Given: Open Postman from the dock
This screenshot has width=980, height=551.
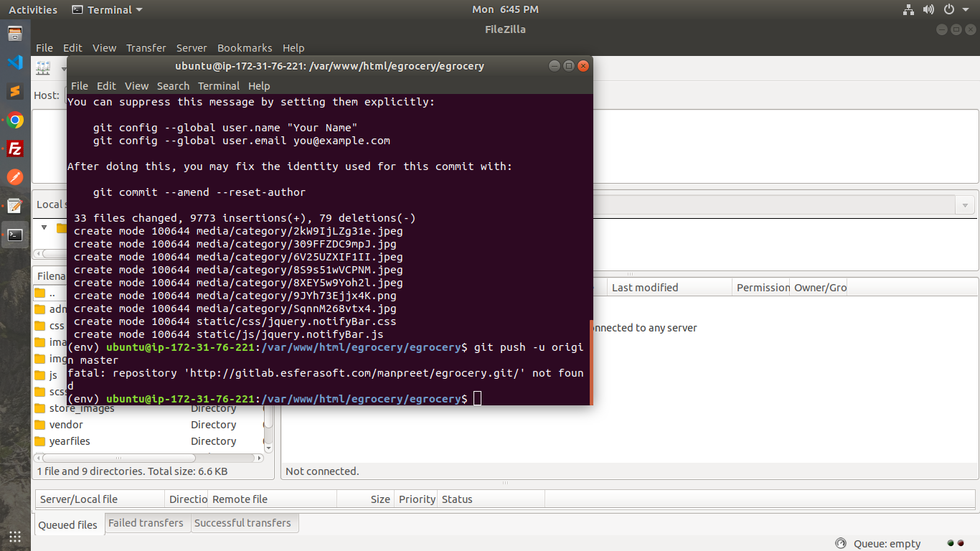Looking at the screenshot, I should [x=15, y=177].
